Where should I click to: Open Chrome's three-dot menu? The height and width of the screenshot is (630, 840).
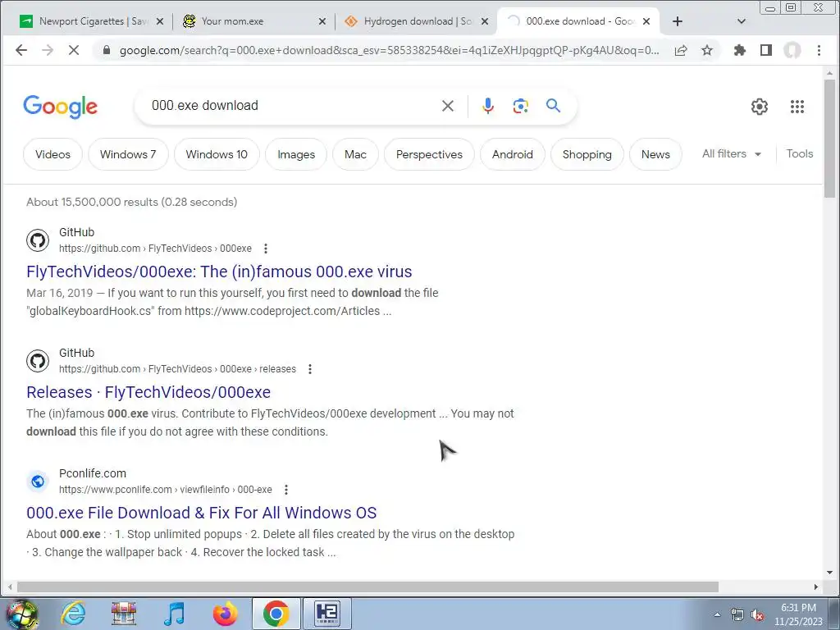click(819, 50)
